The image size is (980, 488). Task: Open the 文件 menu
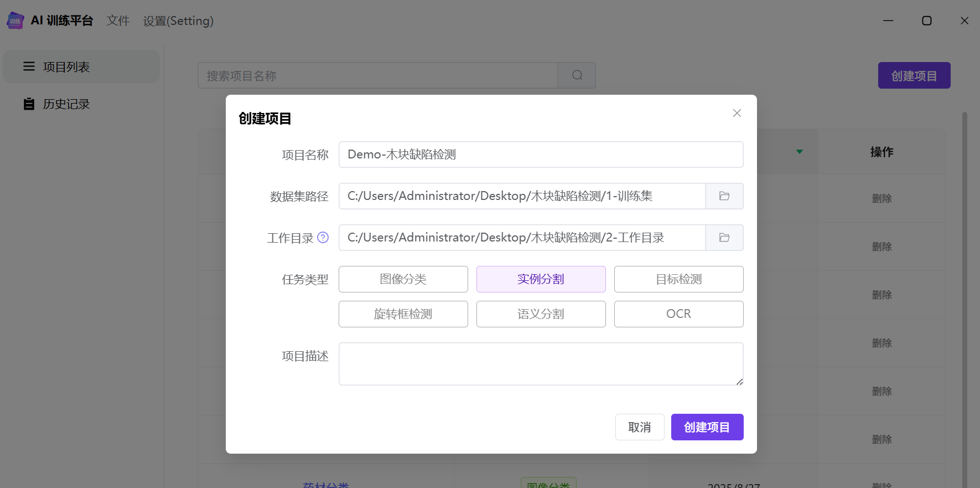[x=118, y=21]
